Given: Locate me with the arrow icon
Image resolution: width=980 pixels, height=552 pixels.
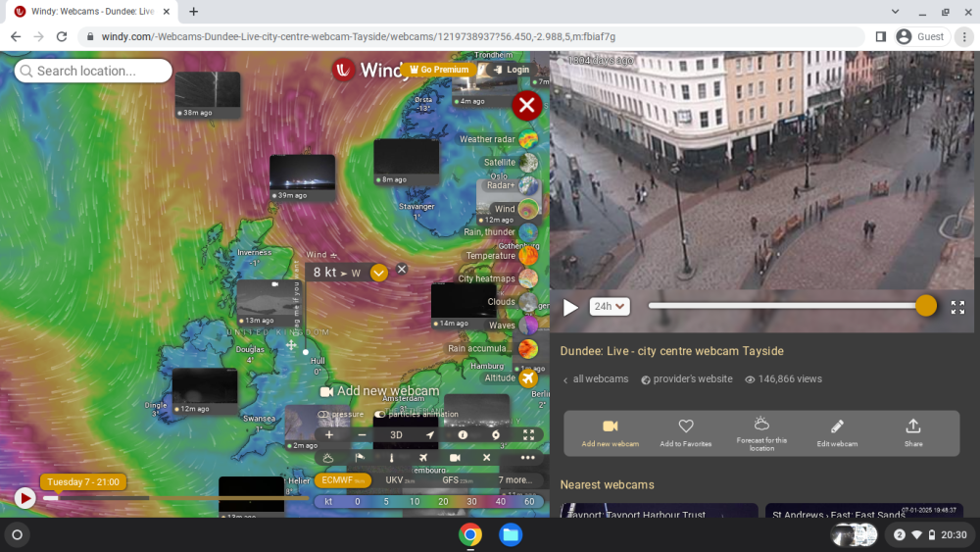Looking at the screenshot, I should (x=429, y=435).
